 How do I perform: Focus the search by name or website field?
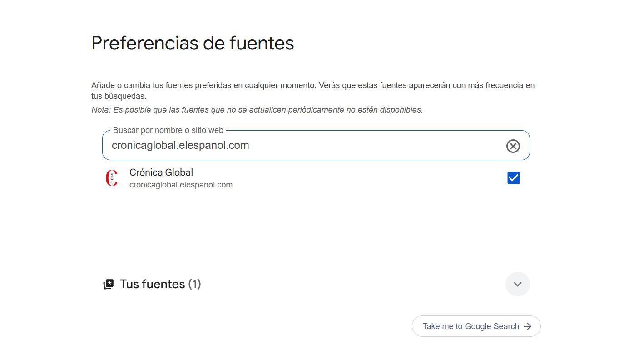(x=316, y=145)
